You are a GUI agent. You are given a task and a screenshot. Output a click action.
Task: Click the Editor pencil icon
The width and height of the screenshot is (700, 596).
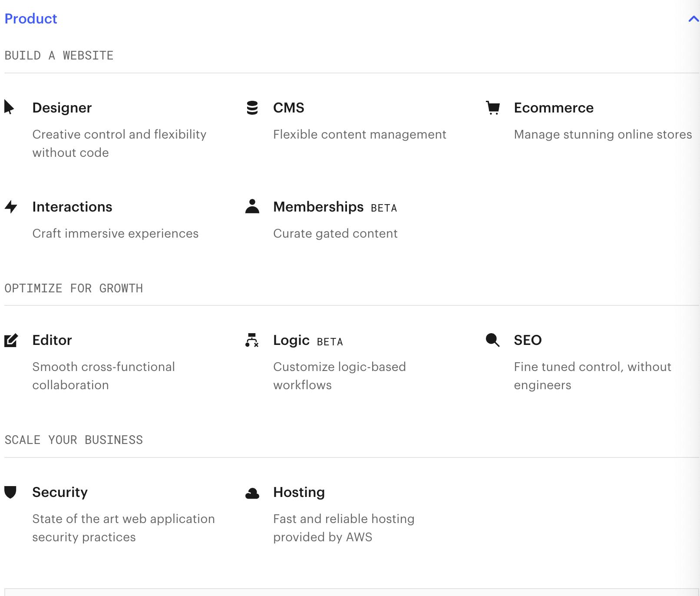pyautogui.click(x=11, y=340)
